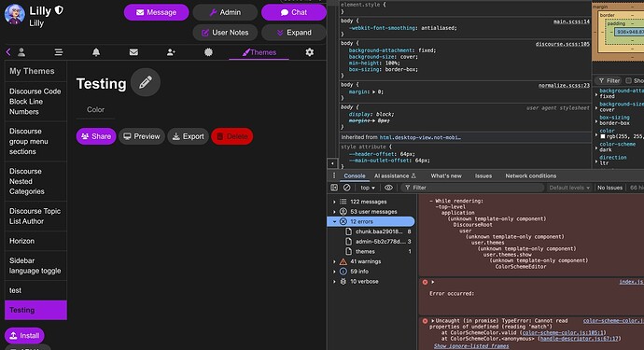Open the discourse.scss:105 source link
Viewport: 644px width, 350px height.
coord(562,44)
